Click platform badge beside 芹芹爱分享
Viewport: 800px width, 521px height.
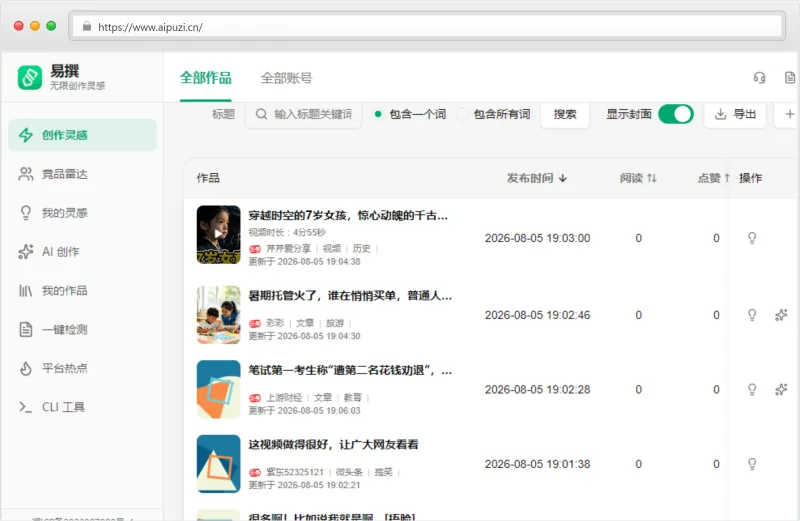pos(255,249)
